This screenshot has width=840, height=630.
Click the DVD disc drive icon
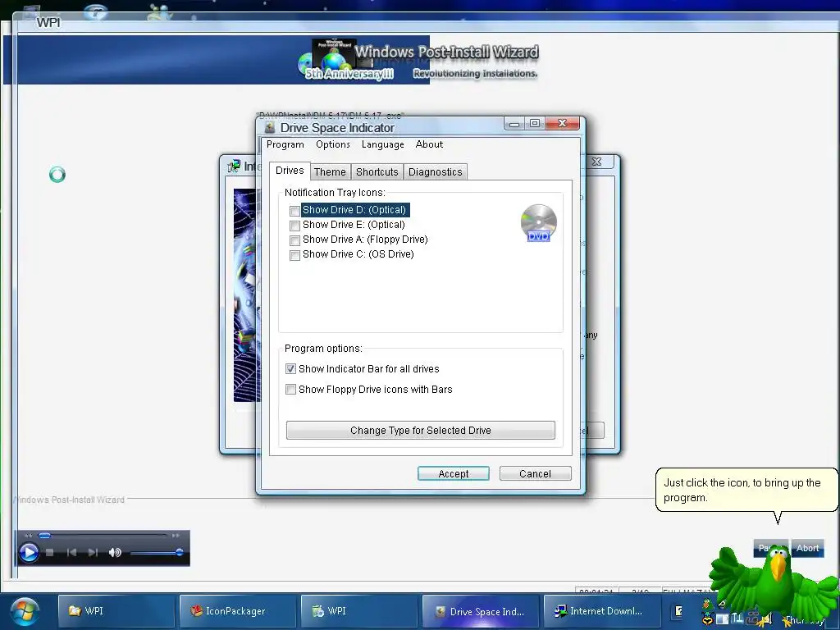538,223
